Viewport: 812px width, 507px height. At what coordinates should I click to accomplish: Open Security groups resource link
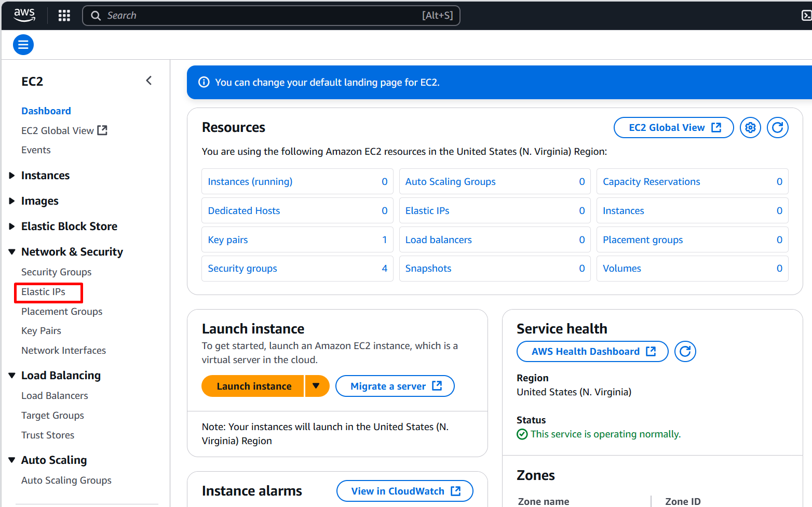coord(242,269)
